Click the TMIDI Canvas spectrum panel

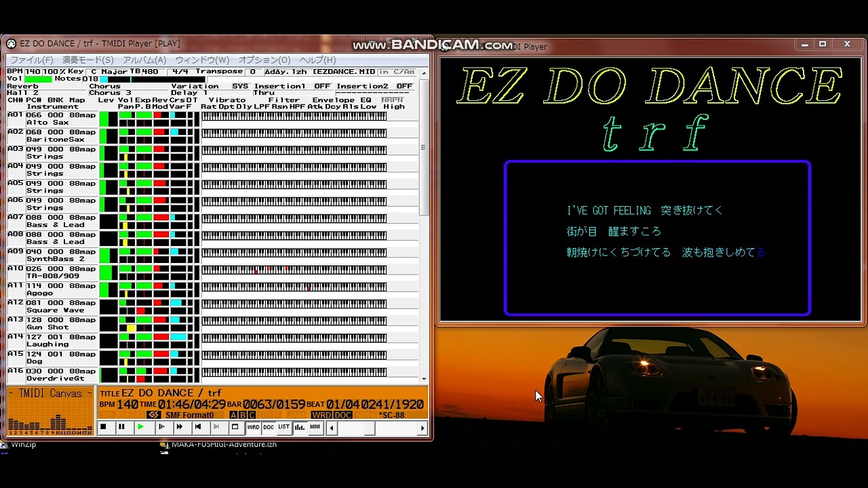(51, 411)
